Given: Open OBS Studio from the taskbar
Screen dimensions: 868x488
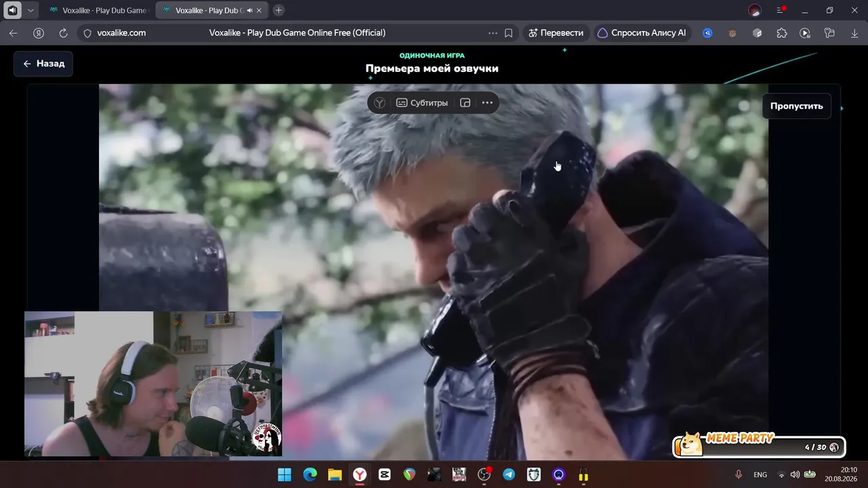Looking at the screenshot, I should [484, 474].
